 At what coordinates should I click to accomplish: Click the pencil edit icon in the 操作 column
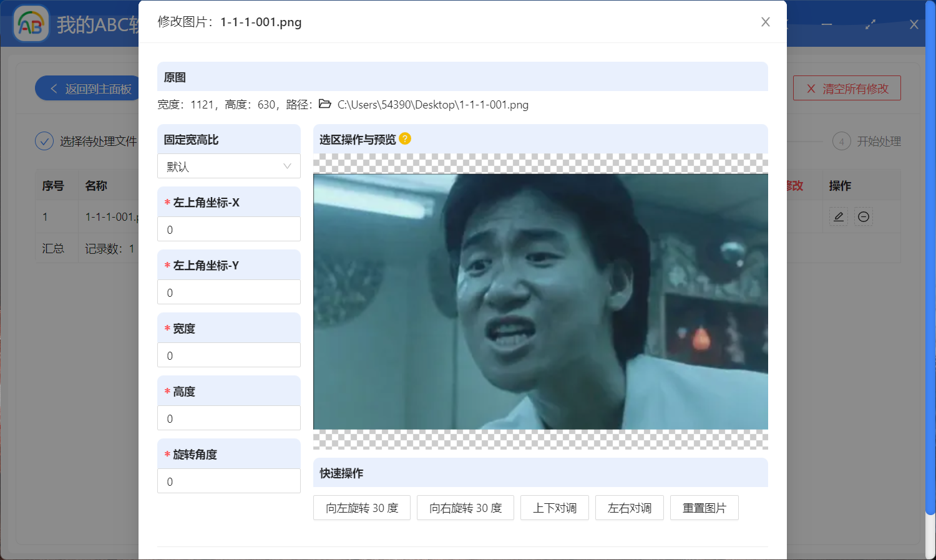coord(838,216)
